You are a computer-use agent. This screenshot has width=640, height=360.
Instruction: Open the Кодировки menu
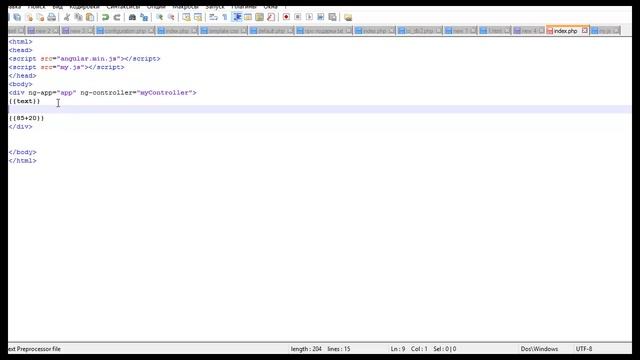tap(84, 7)
